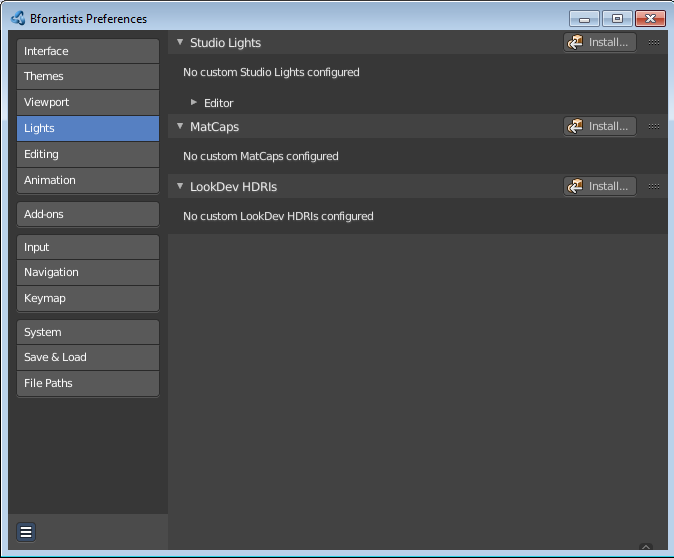Screen dimensions: 674x558
Task: Go to System preferences
Action: click(x=88, y=332)
